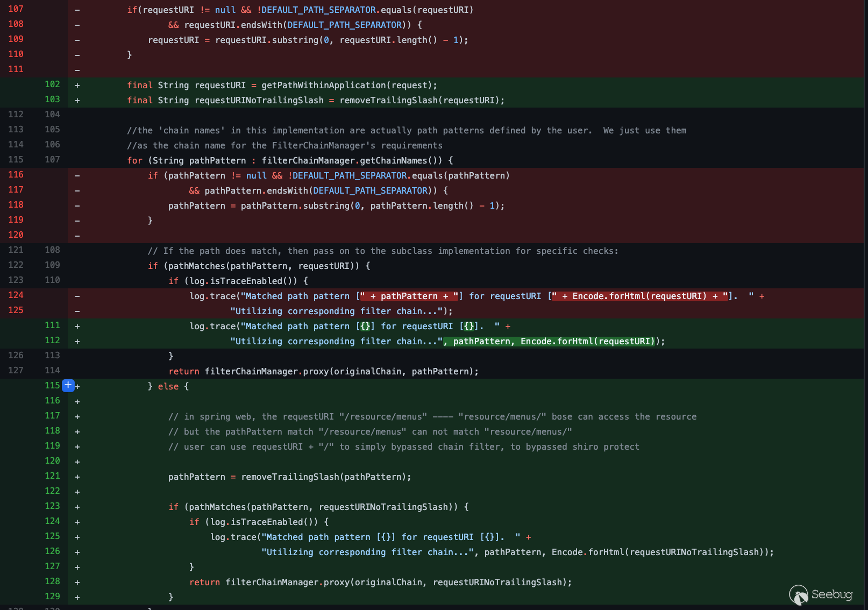Click the deleted log.trace line concatenating pathPattern with plus signs
Screen dimensions: 868x610
tap(476, 296)
